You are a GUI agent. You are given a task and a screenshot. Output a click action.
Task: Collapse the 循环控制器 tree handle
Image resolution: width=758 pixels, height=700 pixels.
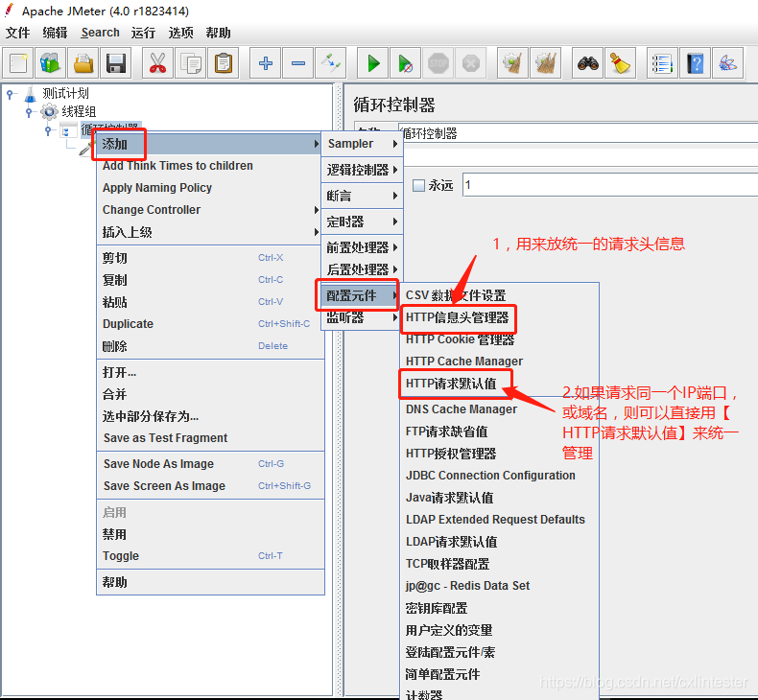click(48, 130)
